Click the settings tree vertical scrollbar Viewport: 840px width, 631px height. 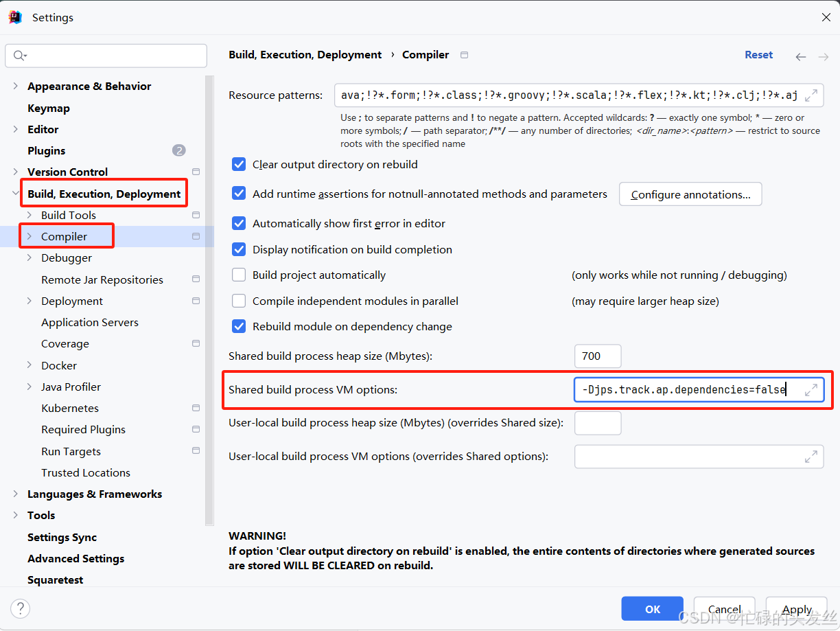pyautogui.click(x=210, y=301)
